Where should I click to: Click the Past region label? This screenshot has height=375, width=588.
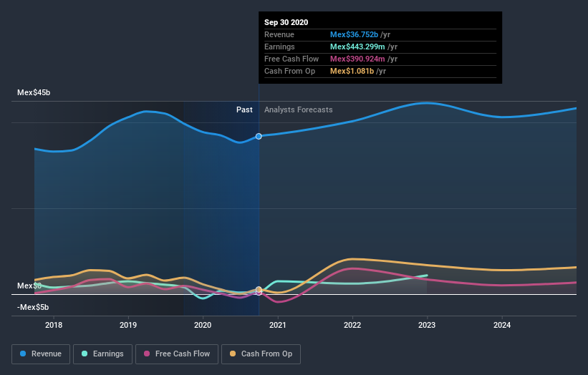[244, 109]
